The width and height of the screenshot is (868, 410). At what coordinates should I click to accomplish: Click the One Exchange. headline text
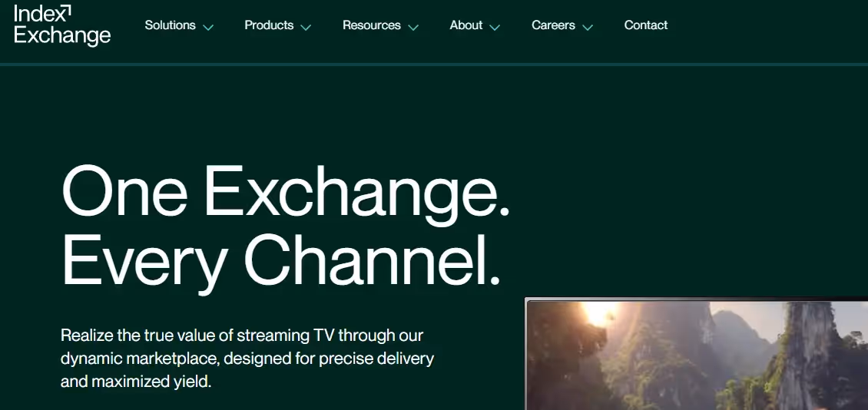[285, 193]
